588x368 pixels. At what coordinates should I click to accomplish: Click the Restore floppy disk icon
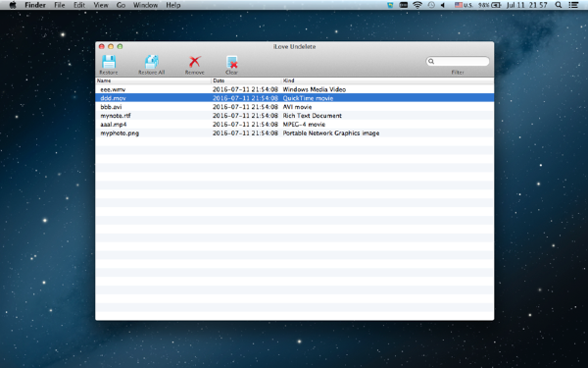109,62
